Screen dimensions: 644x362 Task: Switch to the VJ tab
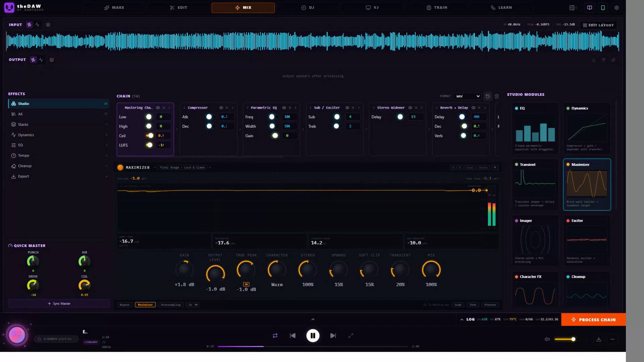click(x=372, y=8)
